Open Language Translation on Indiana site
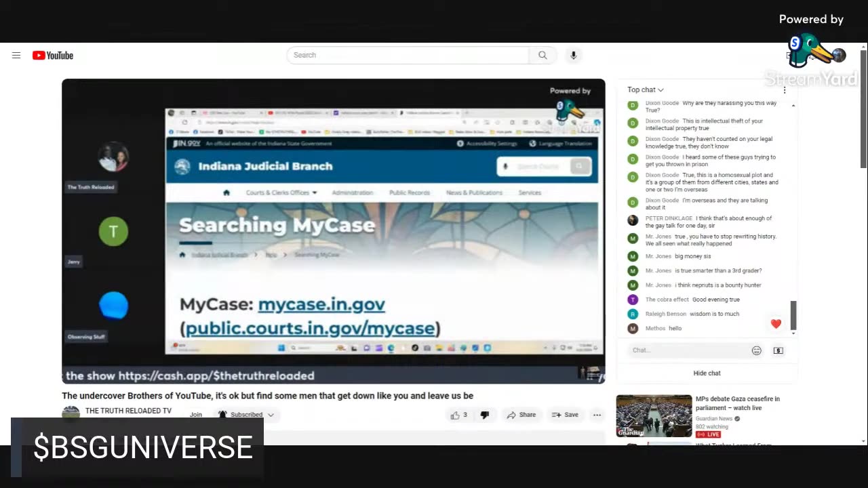Viewport: 868px width, 488px height. point(560,144)
